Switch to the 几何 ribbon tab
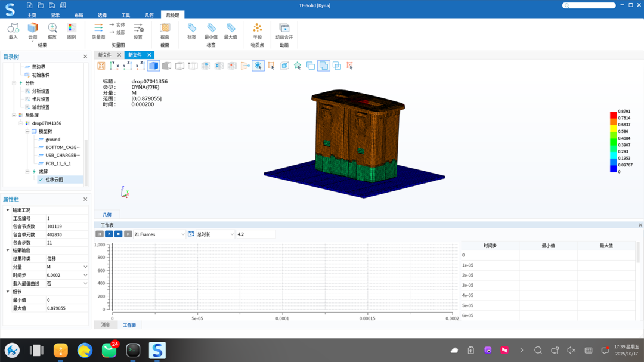The image size is (644, 362). [x=149, y=15]
